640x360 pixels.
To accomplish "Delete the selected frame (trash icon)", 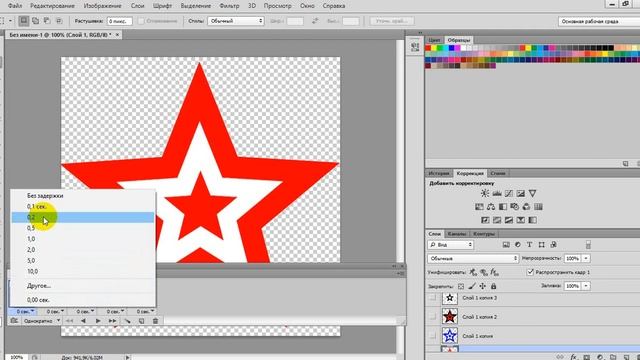I will (155, 321).
